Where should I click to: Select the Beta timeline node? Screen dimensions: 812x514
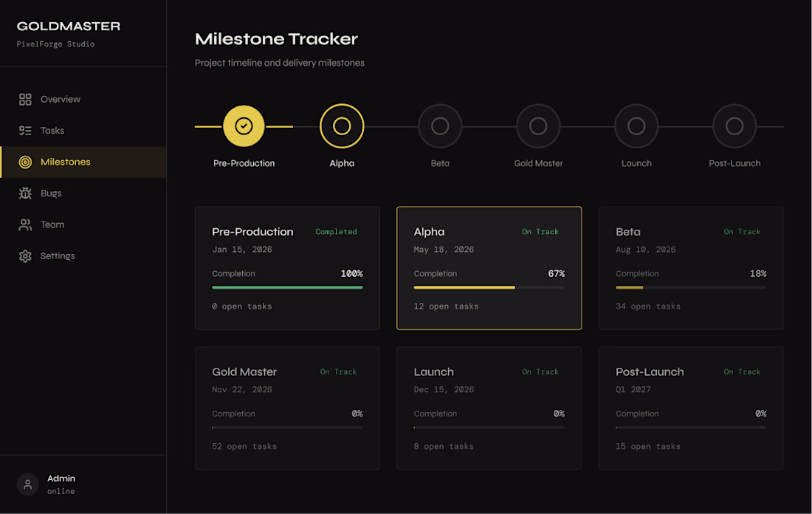[x=440, y=126]
